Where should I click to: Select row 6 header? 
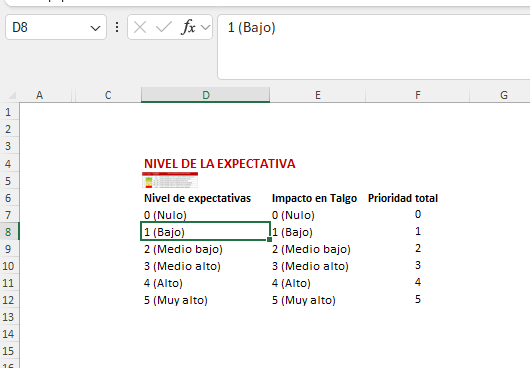tap(8, 198)
